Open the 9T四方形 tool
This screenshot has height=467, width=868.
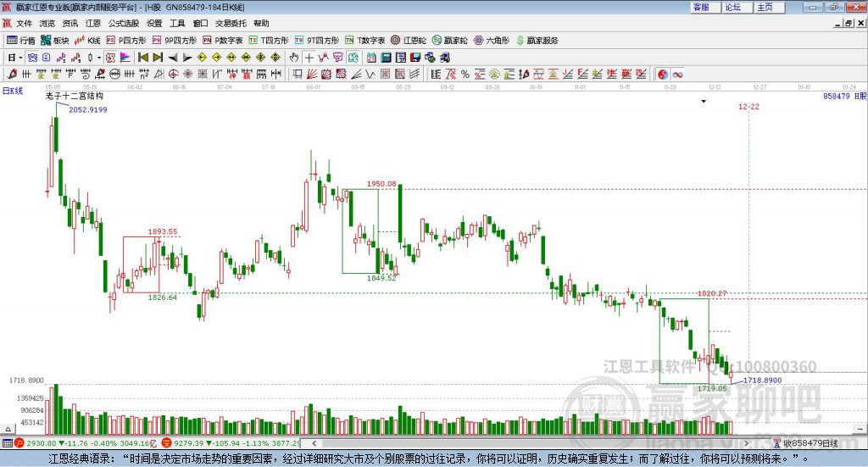click(317, 41)
